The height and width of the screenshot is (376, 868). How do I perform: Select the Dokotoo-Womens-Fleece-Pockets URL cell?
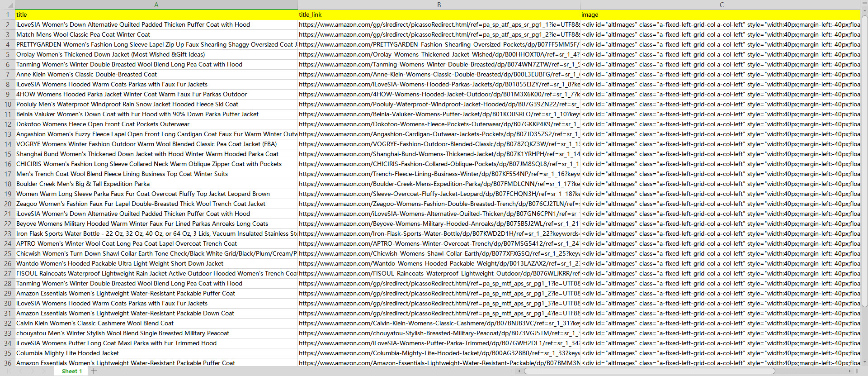click(439, 124)
